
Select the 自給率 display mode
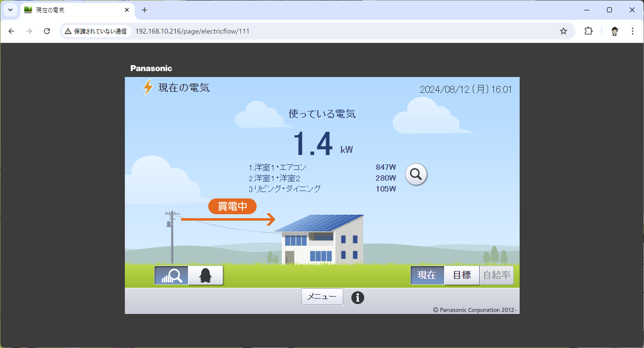coord(496,275)
